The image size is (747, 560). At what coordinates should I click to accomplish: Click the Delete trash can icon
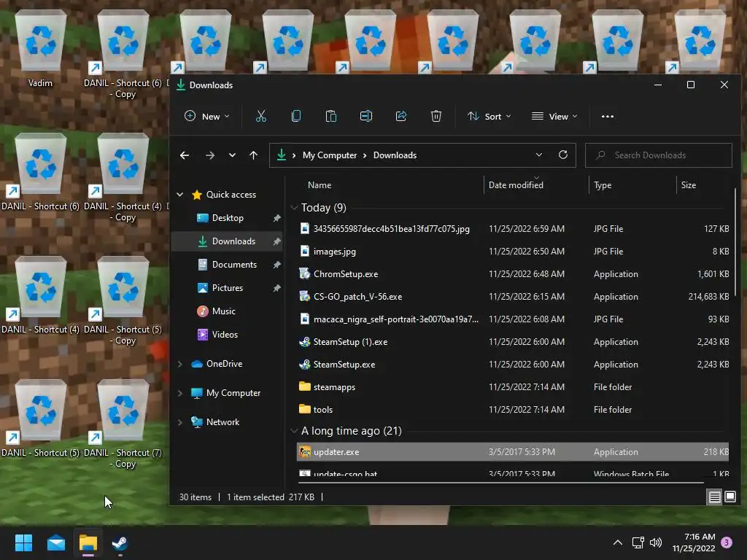click(436, 116)
